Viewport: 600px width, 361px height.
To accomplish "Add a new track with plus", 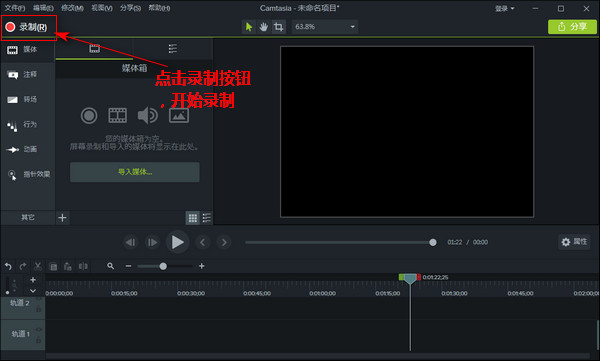I will (33, 280).
